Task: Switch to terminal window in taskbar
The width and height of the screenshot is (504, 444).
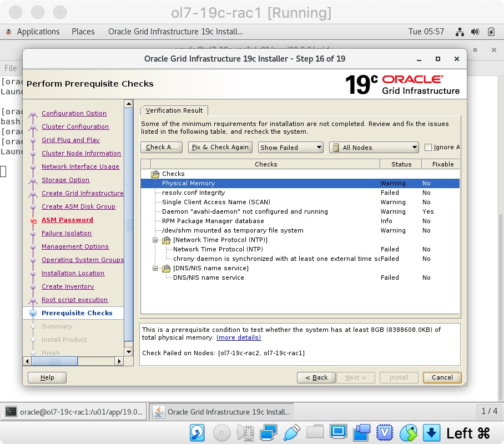Action: pyautogui.click(x=74, y=411)
